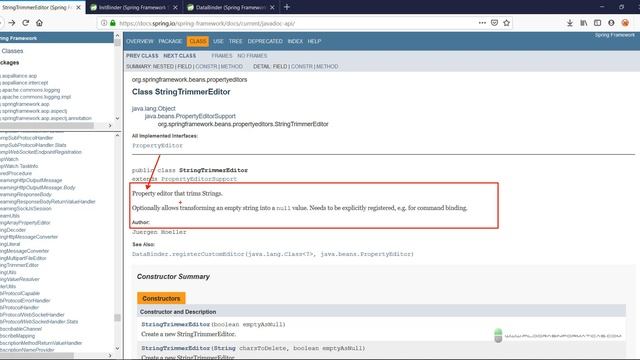640x360 pixels.
Task: Click the NO FRAMES link
Action: (x=252, y=56)
